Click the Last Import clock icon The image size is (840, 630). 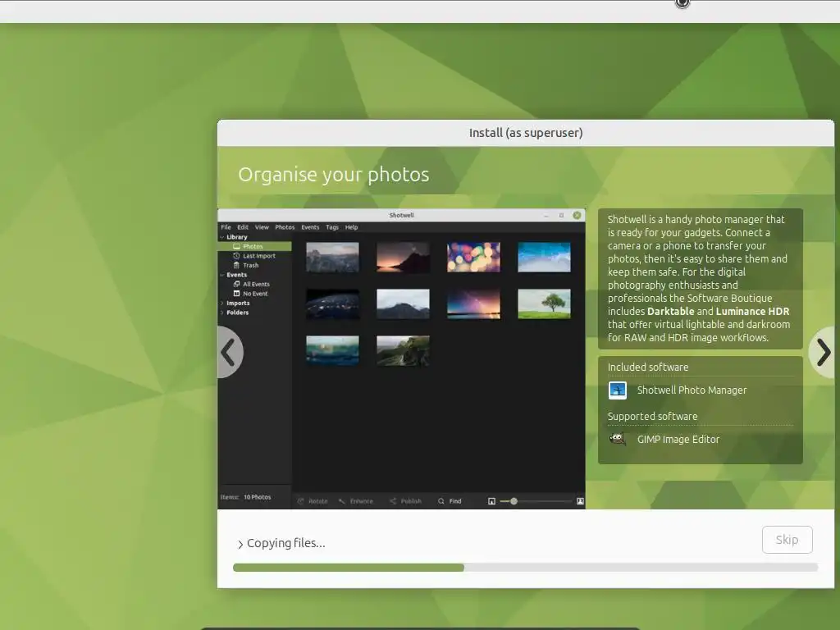[x=236, y=256]
